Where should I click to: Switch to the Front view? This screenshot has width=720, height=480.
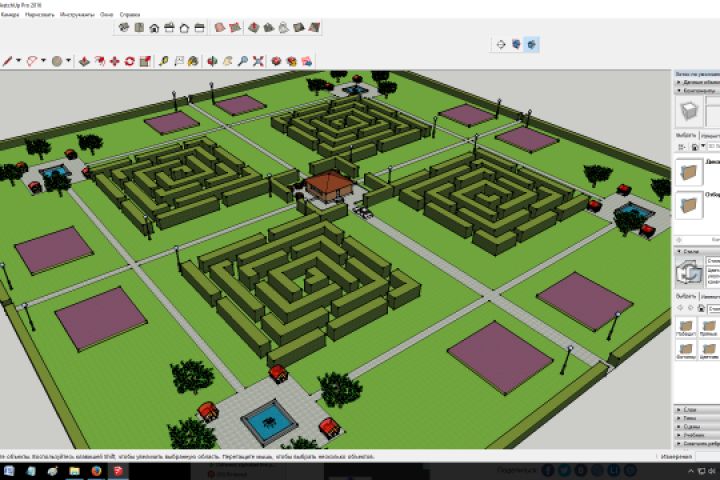(154, 28)
